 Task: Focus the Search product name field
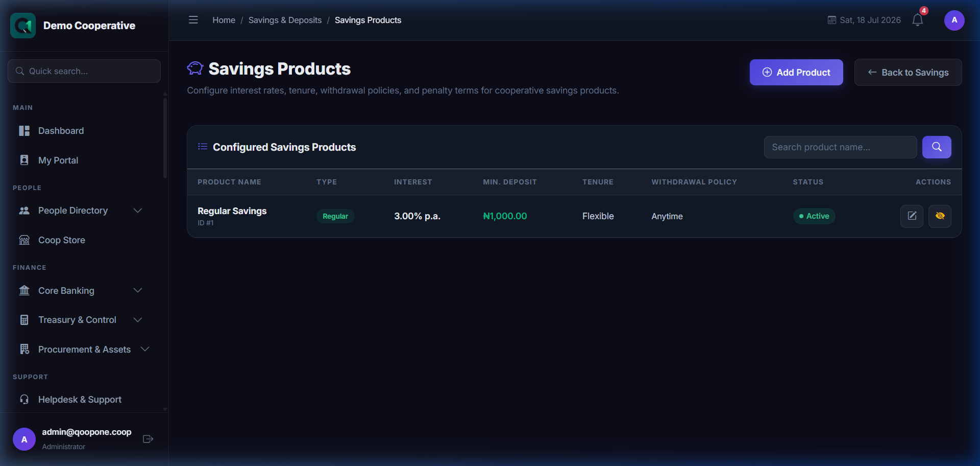coord(840,147)
